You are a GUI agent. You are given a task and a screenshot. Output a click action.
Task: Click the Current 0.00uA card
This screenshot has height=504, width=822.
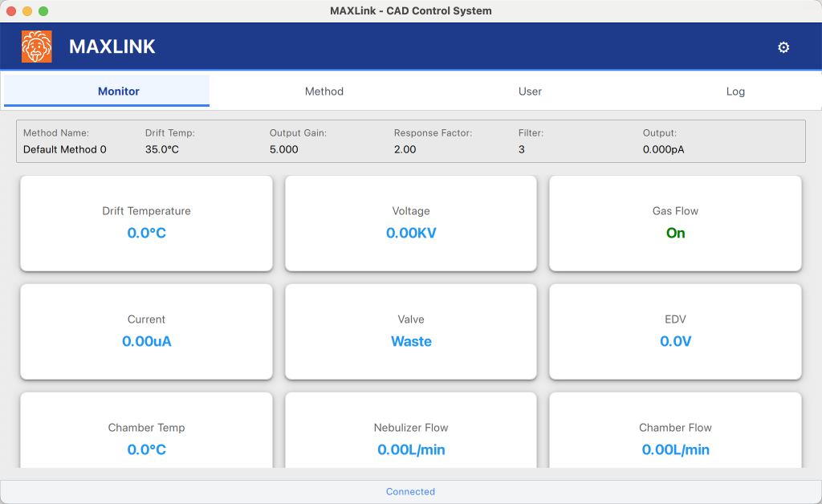tap(146, 331)
